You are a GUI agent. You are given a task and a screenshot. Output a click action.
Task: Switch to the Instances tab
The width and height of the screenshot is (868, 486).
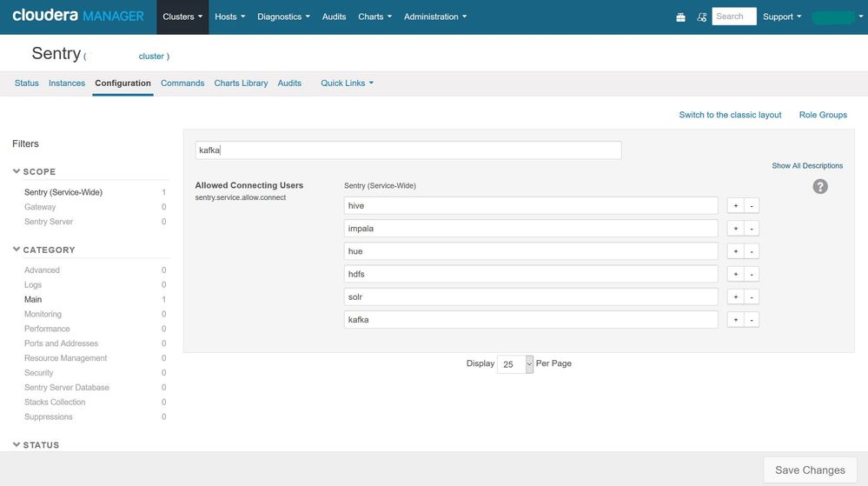tap(67, 83)
